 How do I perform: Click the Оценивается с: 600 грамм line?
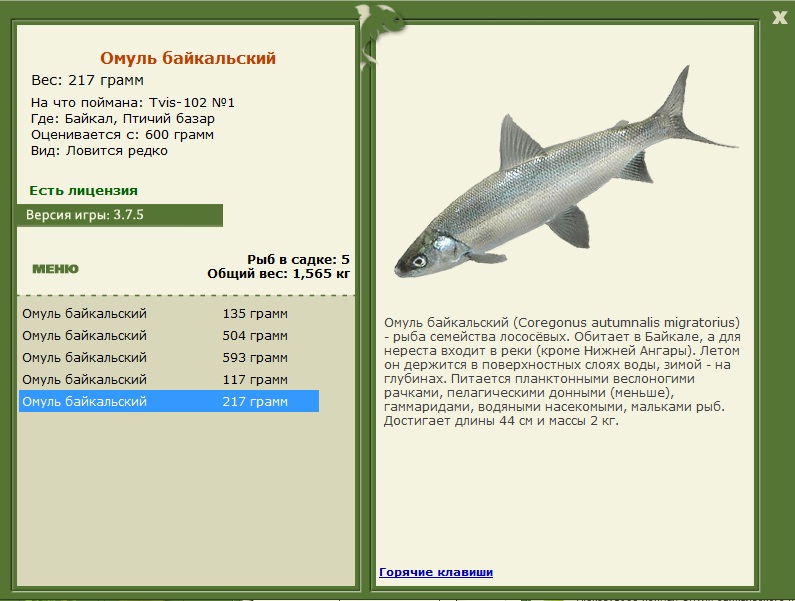click(x=122, y=135)
